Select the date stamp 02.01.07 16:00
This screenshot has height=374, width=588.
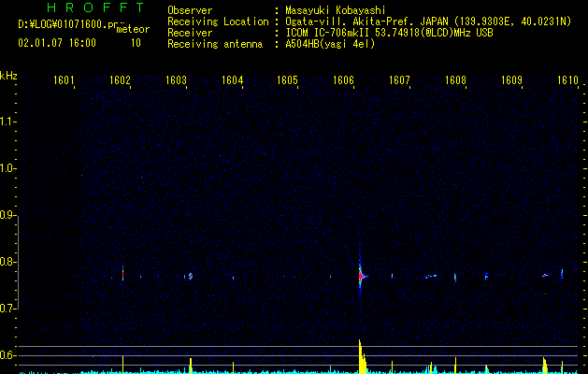coord(57,43)
